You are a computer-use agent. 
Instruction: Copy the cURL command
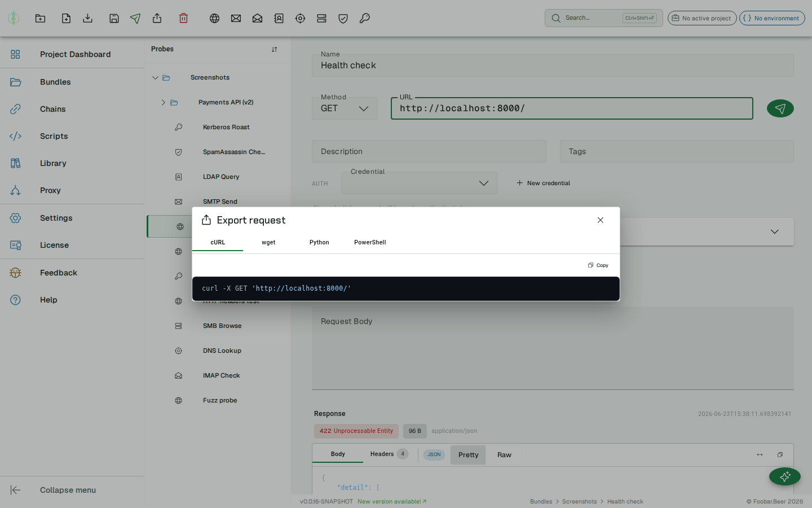click(x=598, y=265)
